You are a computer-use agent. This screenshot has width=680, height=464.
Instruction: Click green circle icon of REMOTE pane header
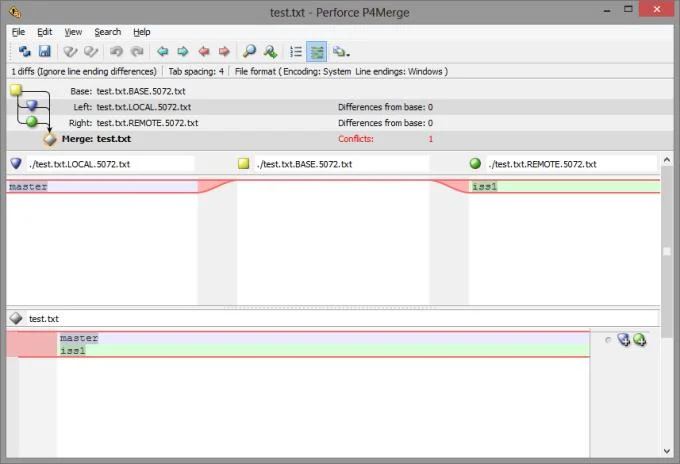(x=475, y=163)
